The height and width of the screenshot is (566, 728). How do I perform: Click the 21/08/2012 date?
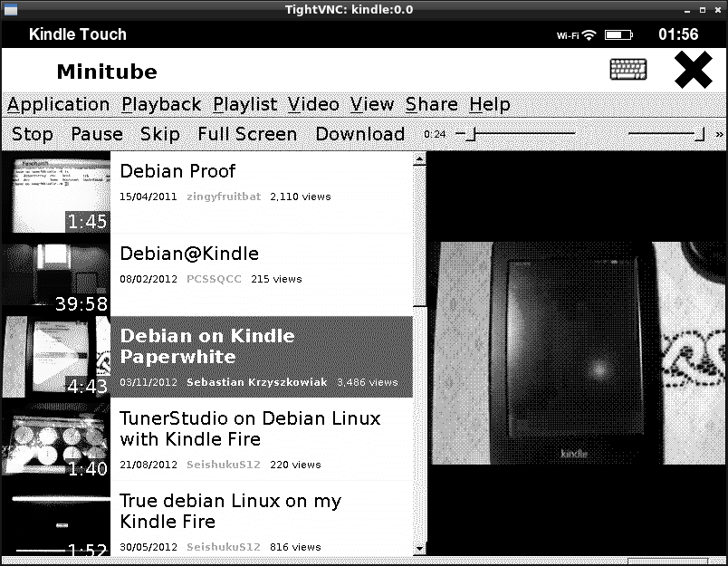pos(148,465)
